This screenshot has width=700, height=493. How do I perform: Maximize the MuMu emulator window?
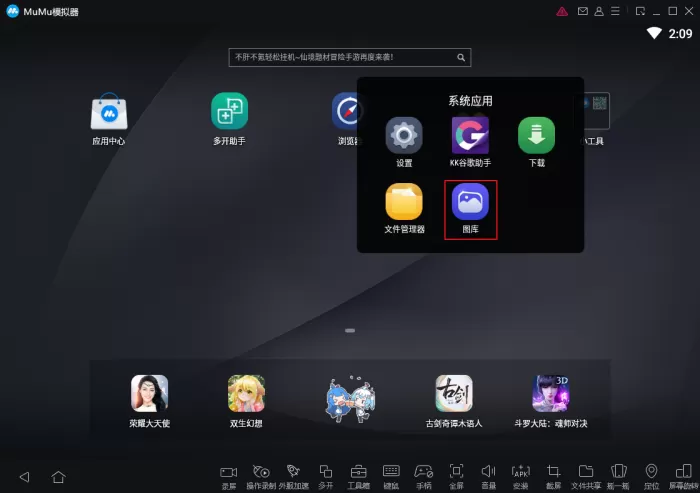(x=672, y=11)
